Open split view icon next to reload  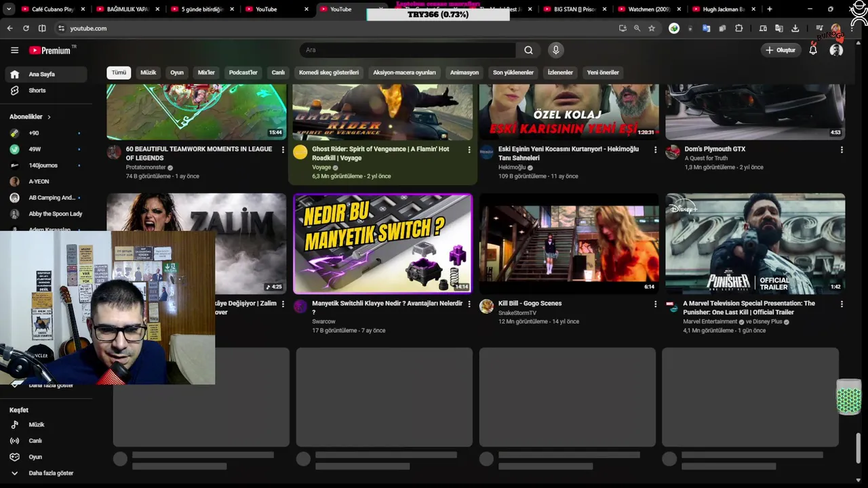tap(42, 28)
